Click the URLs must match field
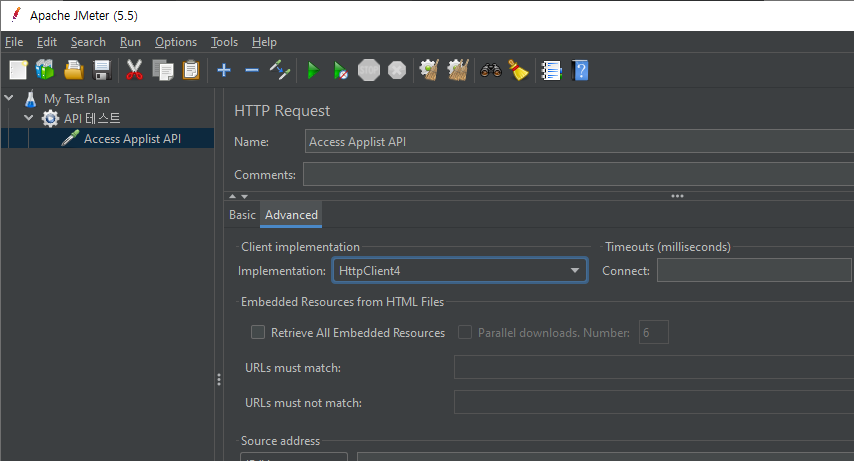The height and width of the screenshot is (461, 854). pyautogui.click(x=654, y=367)
